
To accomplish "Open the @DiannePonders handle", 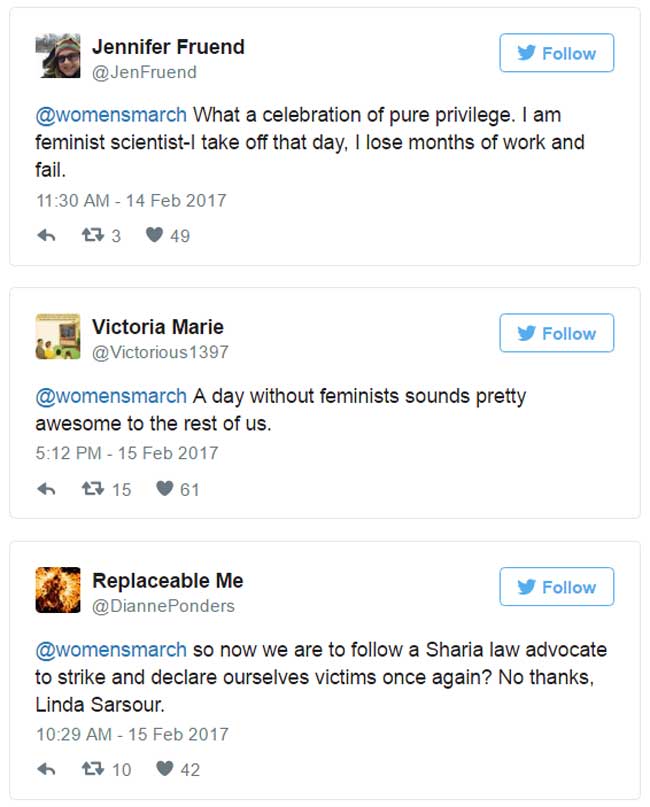I will [x=163, y=606].
